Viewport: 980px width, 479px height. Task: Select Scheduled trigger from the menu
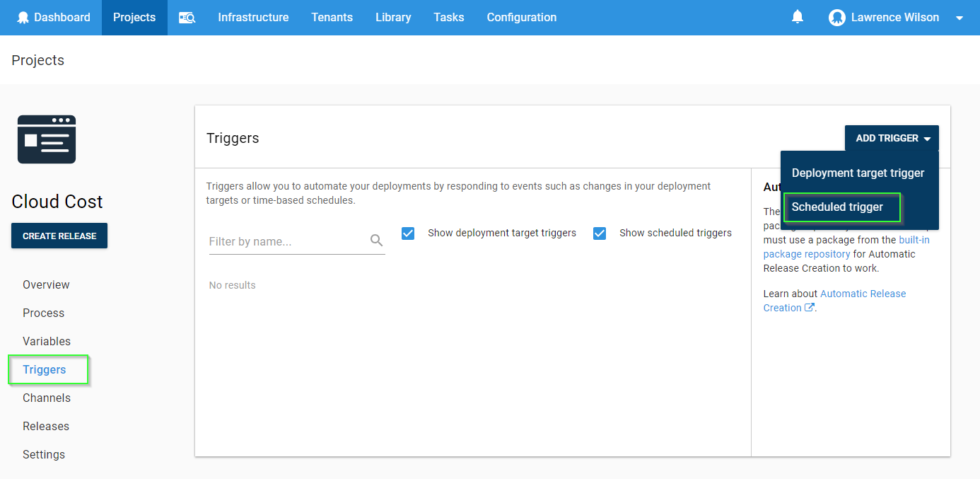pos(837,207)
